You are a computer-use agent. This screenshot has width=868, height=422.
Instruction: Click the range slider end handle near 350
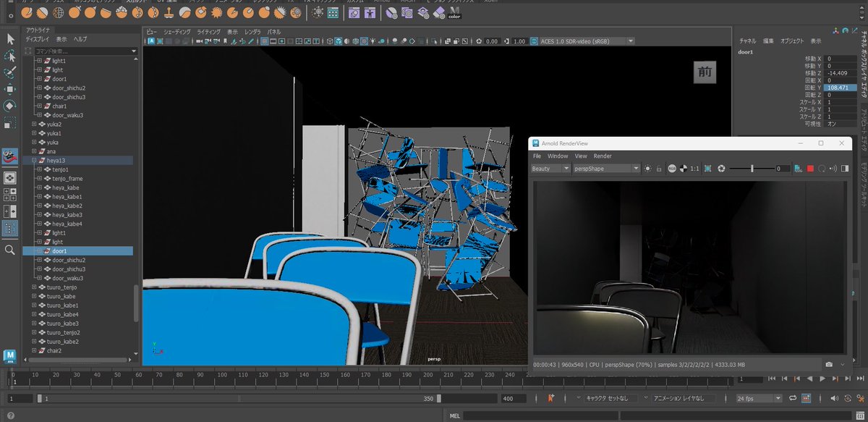pyautogui.click(x=438, y=399)
